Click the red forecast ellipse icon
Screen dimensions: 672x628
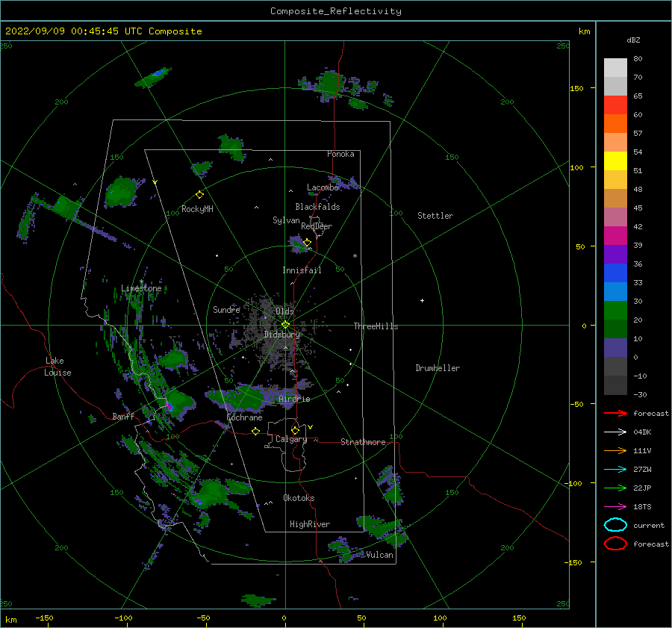pyautogui.click(x=615, y=544)
